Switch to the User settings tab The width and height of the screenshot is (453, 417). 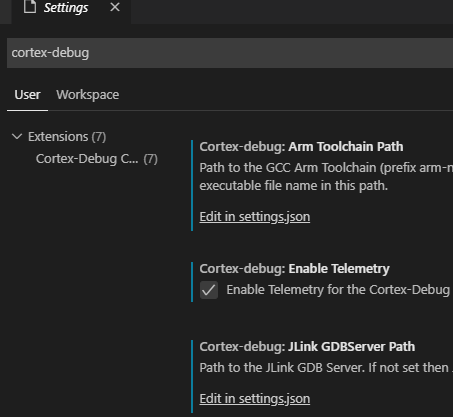(x=27, y=95)
